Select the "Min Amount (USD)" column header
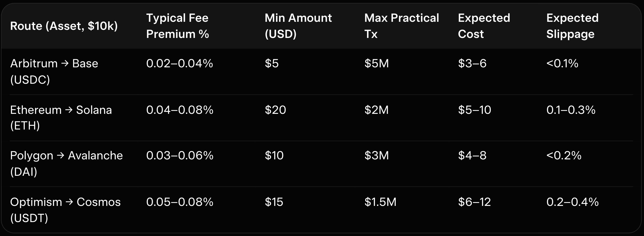The height and width of the screenshot is (236, 644). [298, 26]
